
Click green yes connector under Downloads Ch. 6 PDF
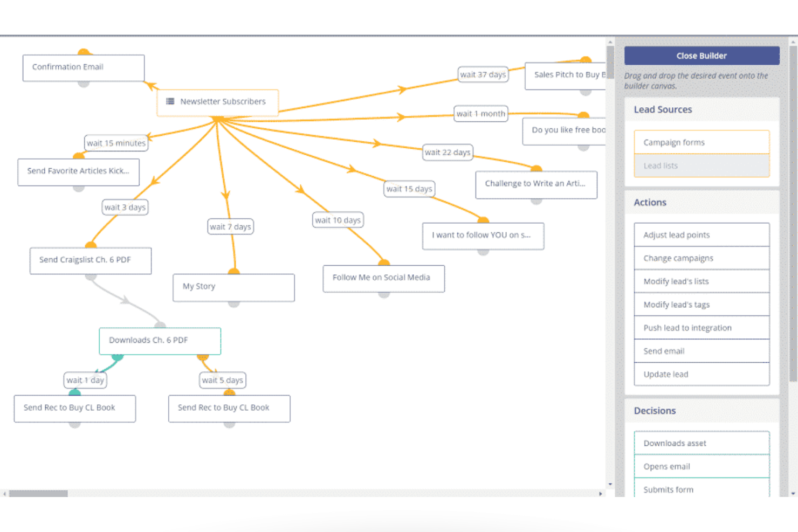118,357
